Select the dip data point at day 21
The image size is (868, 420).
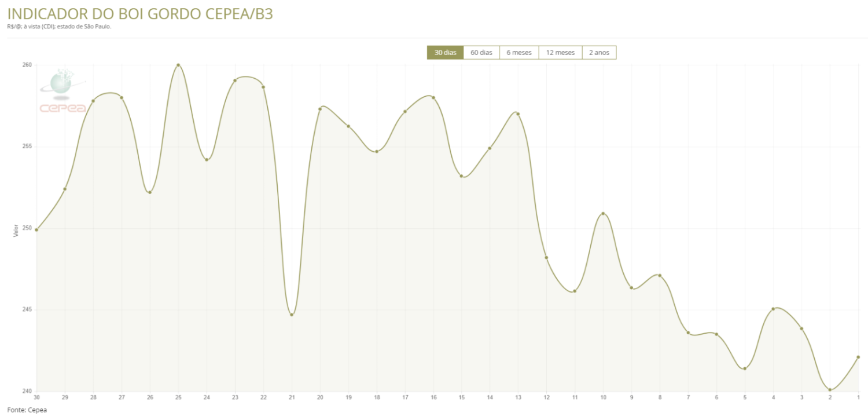click(292, 315)
